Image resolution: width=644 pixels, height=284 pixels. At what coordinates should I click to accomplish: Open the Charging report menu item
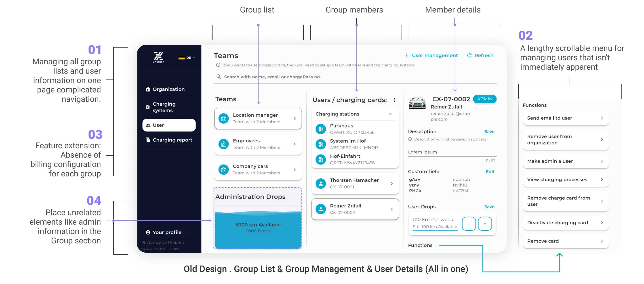[x=172, y=140]
